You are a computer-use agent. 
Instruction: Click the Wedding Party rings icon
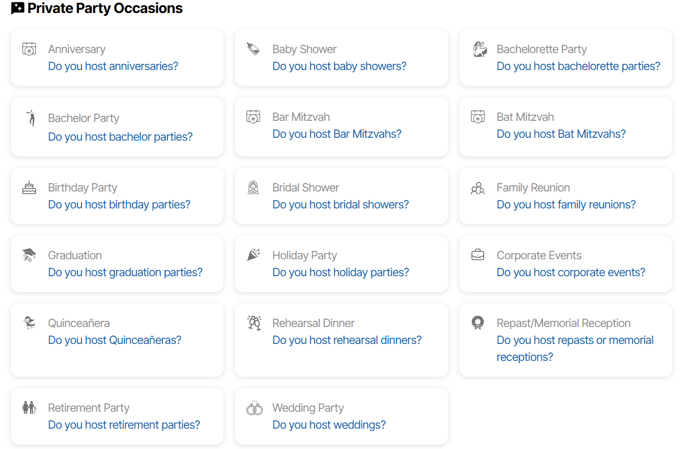tap(254, 408)
